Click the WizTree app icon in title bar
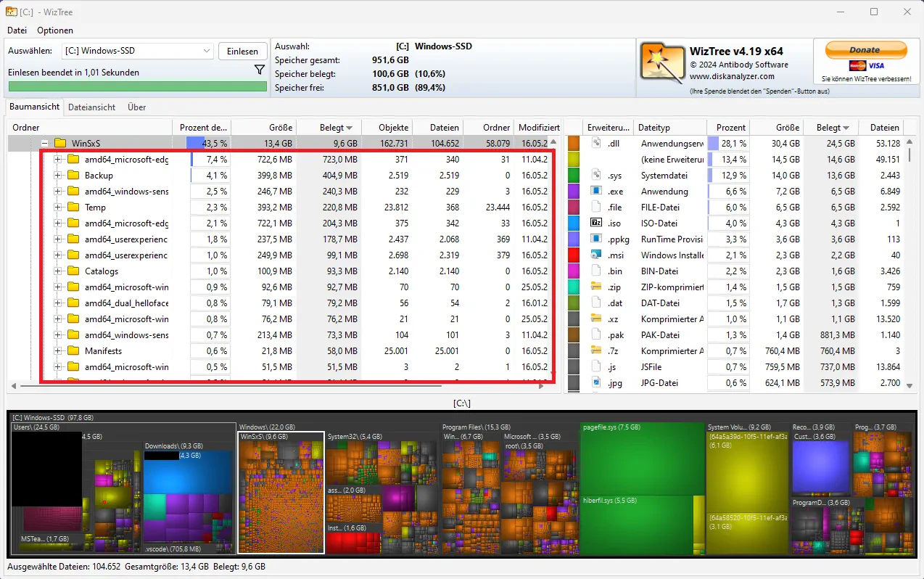 12,12
